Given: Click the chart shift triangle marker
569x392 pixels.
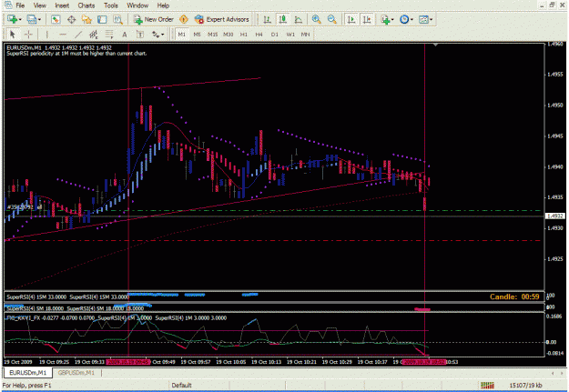Looking at the screenshot, I should (x=435, y=45).
